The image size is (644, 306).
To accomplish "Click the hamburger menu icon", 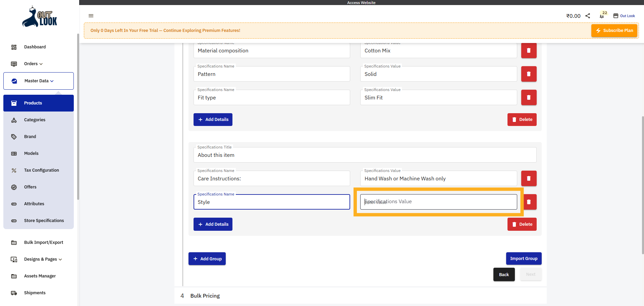I will pos(91,16).
